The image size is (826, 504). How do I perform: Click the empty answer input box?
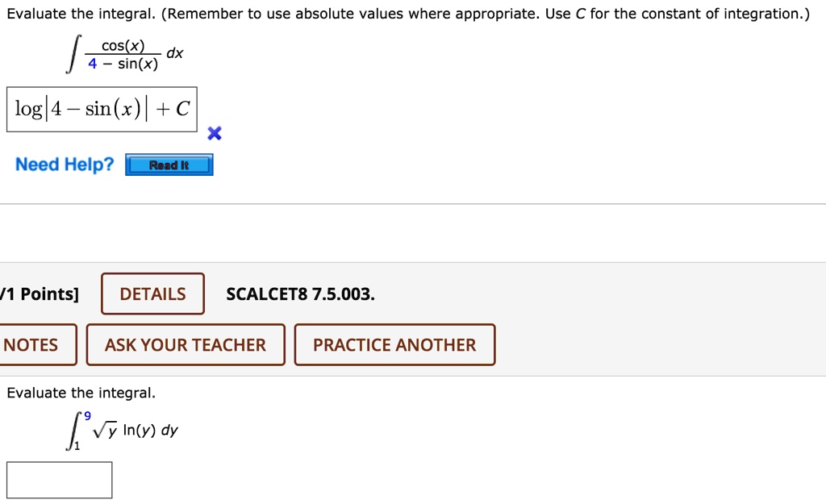59,479
